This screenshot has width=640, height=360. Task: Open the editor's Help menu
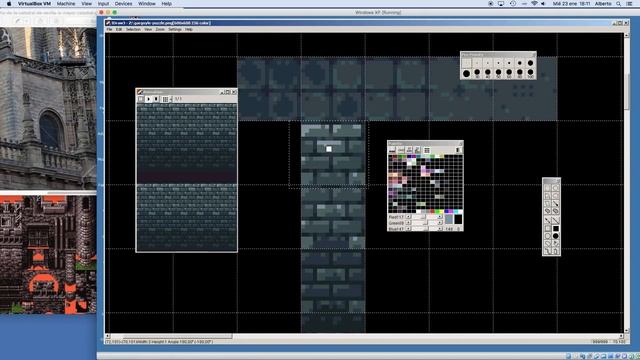[189, 29]
